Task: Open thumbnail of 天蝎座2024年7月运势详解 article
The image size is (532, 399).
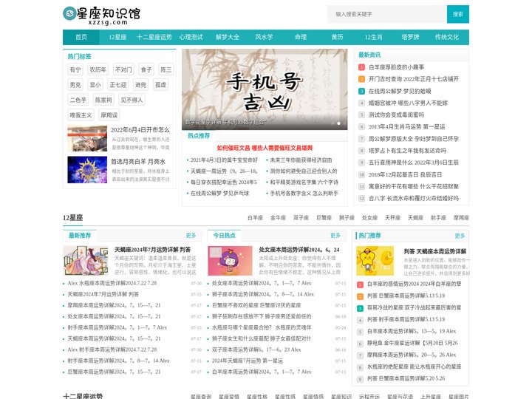Action: 86,261
